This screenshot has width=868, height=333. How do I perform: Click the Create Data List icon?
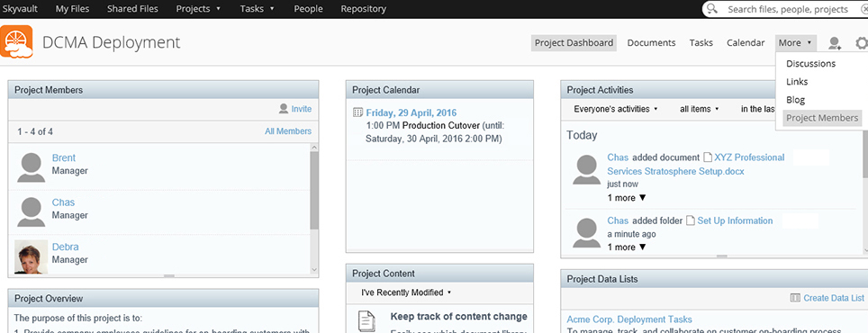coord(795,298)
